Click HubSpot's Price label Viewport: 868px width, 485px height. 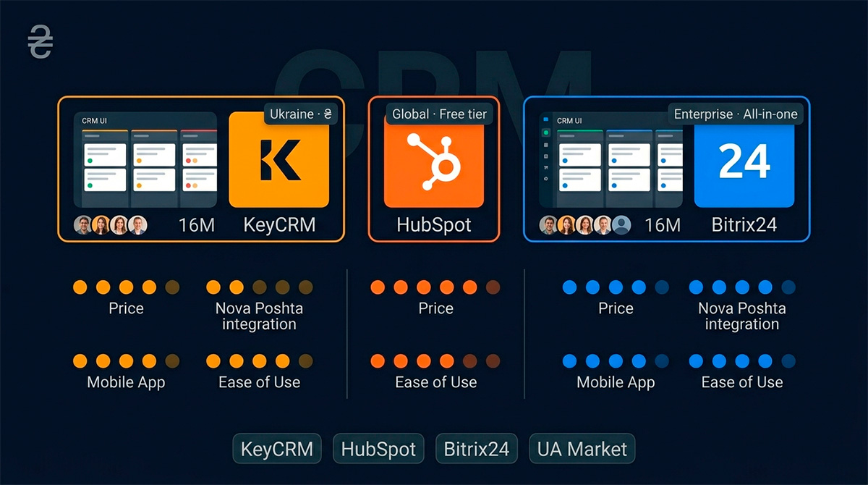435,308
